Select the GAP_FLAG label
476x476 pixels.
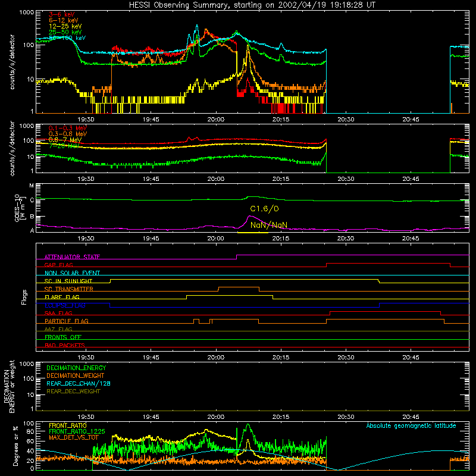[x=58, y=265]
